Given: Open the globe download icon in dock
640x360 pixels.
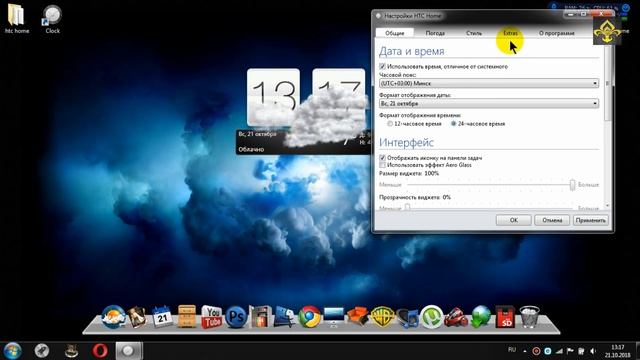Looking at the screenshot, I should (x=480, y=317).
